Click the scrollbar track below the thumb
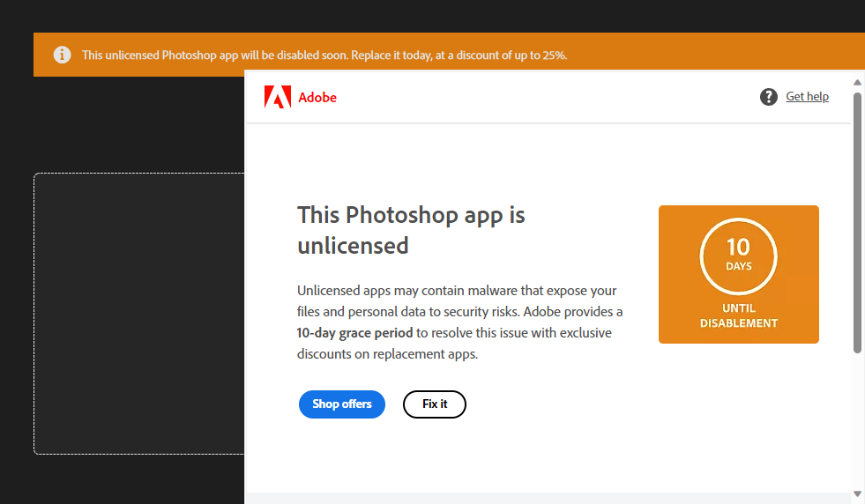 (857, 423)
